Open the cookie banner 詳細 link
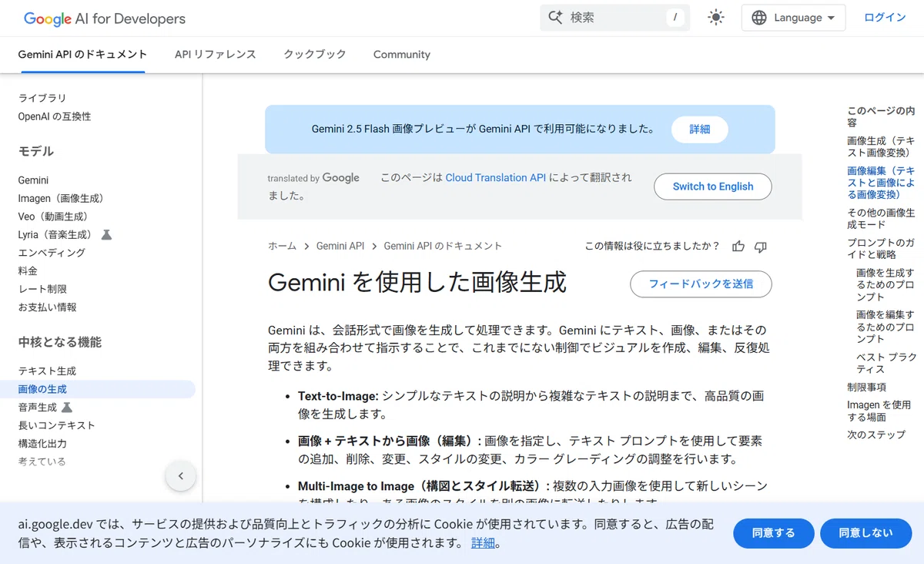The width and height of the screenshot is (924, 564). pos(483,543)
